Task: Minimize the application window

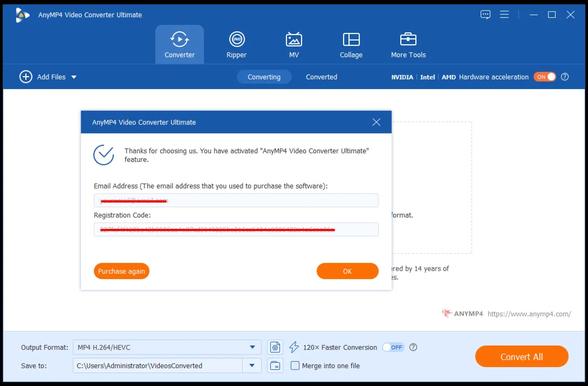Action: pyautogui.click(x=534, y=15)
